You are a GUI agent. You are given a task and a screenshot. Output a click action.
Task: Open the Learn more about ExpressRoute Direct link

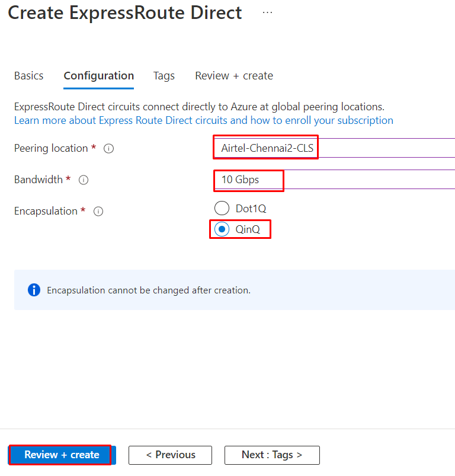(x=204, y=120)
